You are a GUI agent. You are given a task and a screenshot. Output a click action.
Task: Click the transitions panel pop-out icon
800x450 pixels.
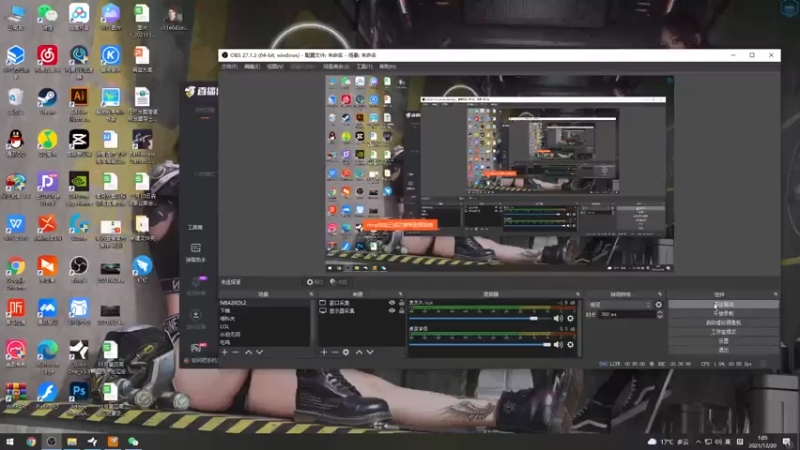[x=660, y=294]
